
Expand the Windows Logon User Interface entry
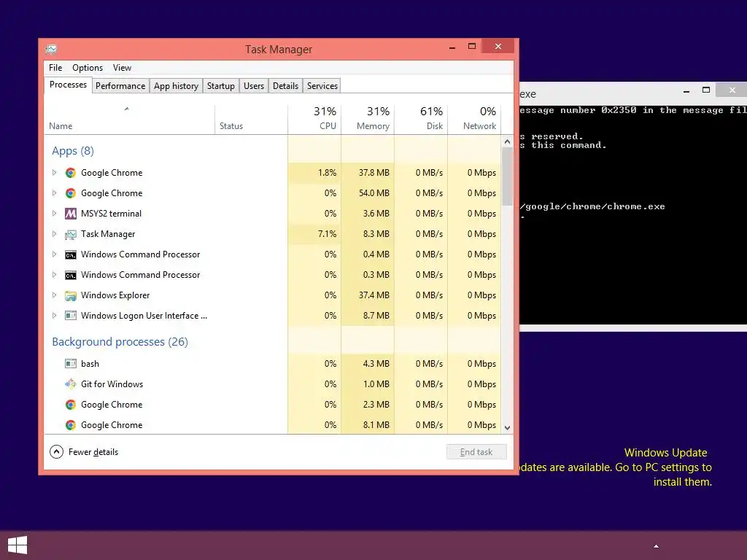pyautogui.click(x=54, y=316)
